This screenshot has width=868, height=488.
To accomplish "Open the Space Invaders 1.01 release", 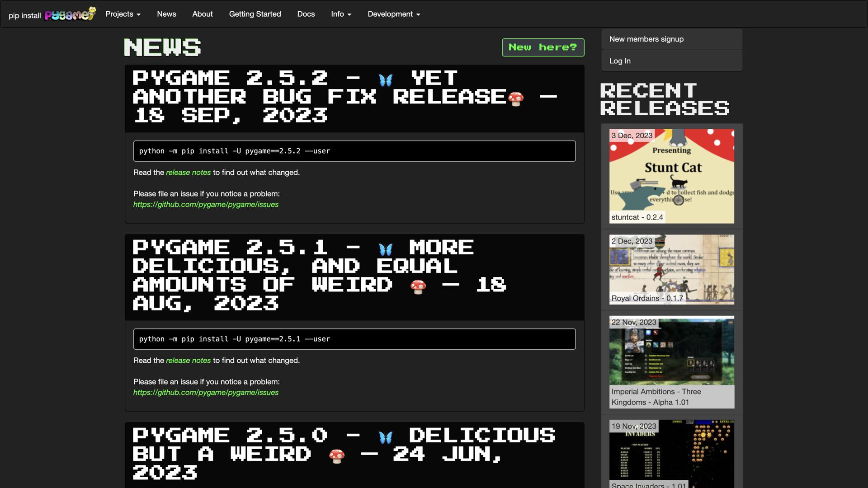I will [671, 452].
